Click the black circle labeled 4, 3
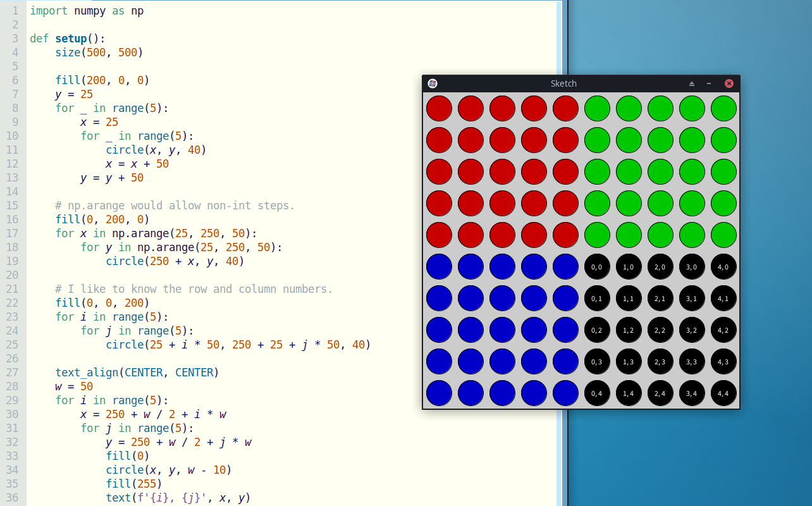 click(723, 362)
